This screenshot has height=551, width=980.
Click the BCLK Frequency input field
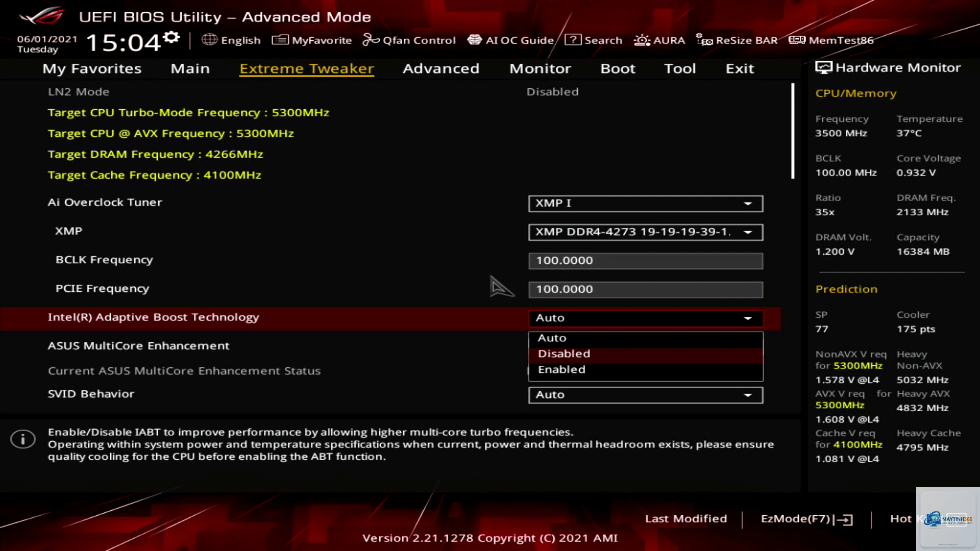646,261
